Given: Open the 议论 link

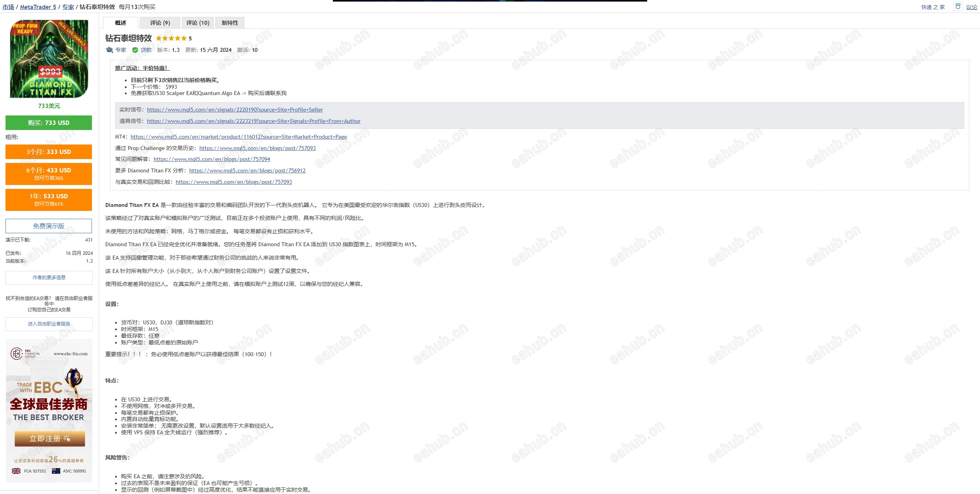Looking at the screenshot, I should pos(971,7).
